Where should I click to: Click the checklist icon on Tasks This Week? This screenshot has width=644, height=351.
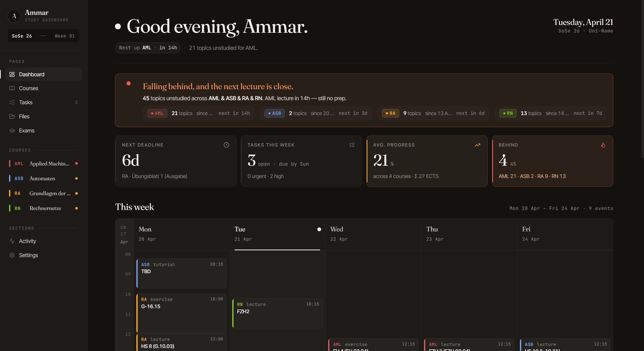click(x=352, y=145)
